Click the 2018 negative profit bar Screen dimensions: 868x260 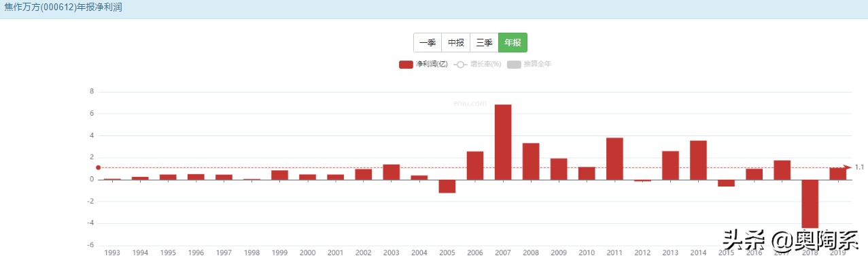[x=810, y=204]
